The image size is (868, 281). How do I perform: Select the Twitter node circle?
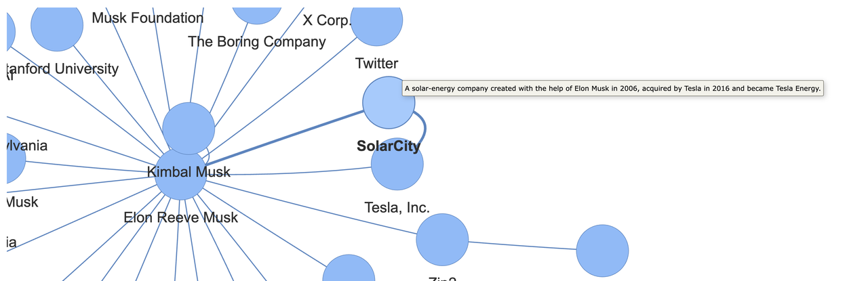[376, 20]
